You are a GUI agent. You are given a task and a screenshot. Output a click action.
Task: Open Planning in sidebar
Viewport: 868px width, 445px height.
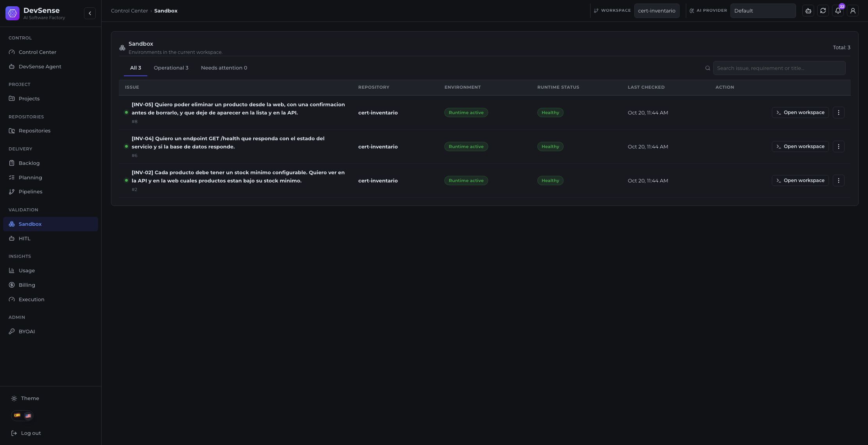pos(50,178)
